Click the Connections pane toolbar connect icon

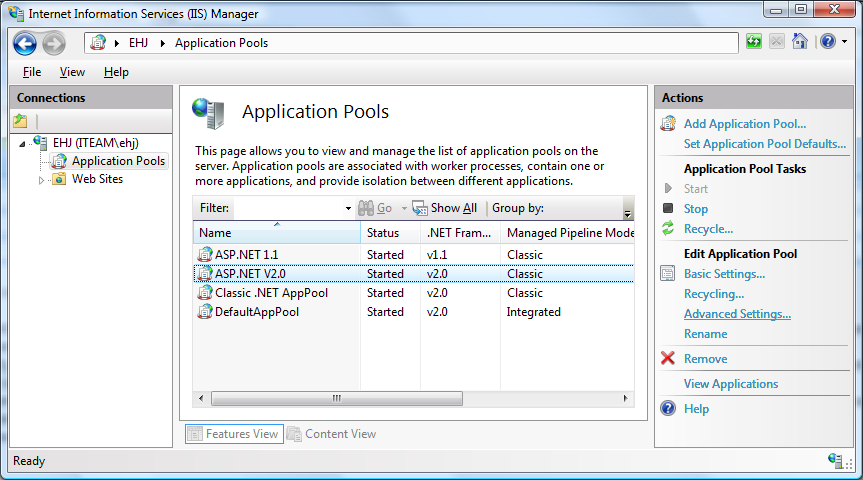tap(21, 121)
